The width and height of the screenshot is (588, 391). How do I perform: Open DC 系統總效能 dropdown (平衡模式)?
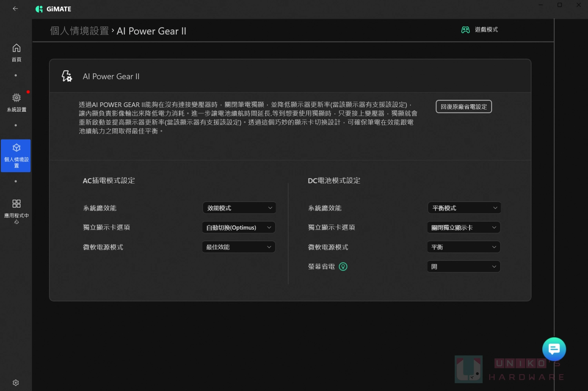[464, 208]
